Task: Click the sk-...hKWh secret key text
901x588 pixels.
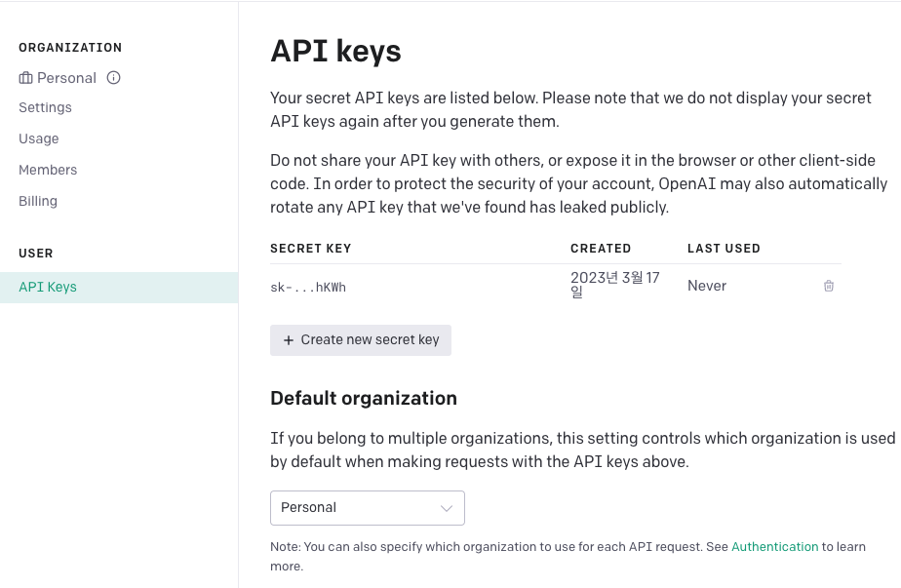Action: click(308, 287)
